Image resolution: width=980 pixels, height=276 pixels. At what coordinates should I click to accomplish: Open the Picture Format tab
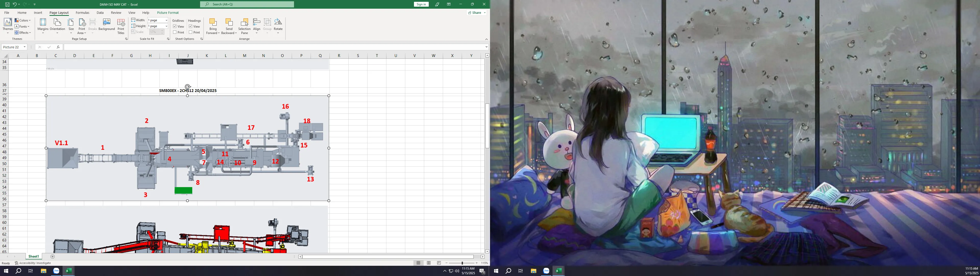coord(168,13)
